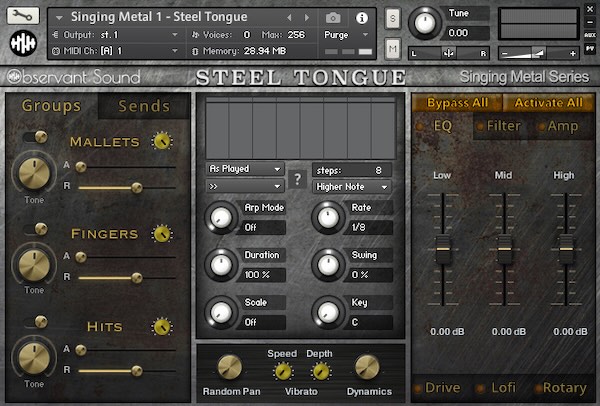Screen dimensions: 600x406
Task: Turn the Dynamics knob
Action: coord(367,367)
